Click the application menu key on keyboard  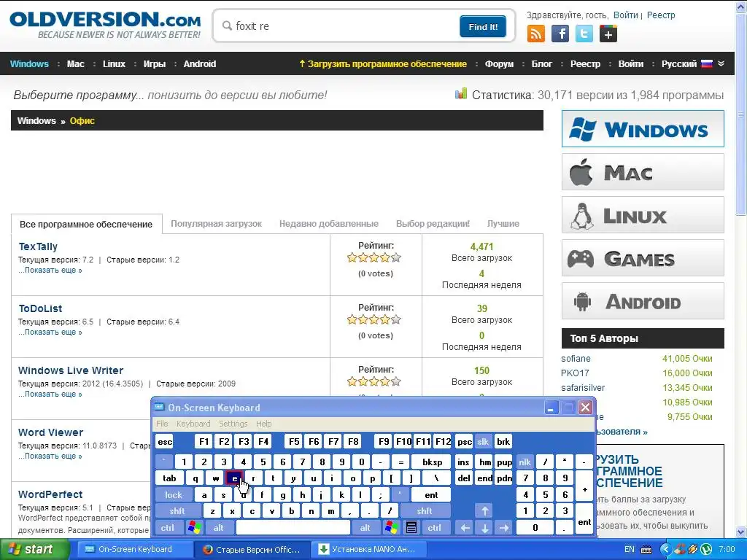click(411, 528)
